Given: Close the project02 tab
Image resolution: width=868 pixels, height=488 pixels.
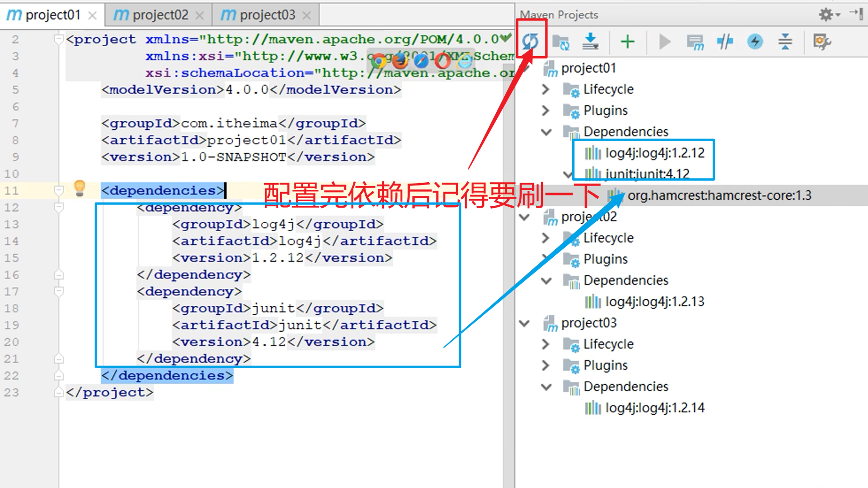Looking at the screenshot, I should point(200,16).
